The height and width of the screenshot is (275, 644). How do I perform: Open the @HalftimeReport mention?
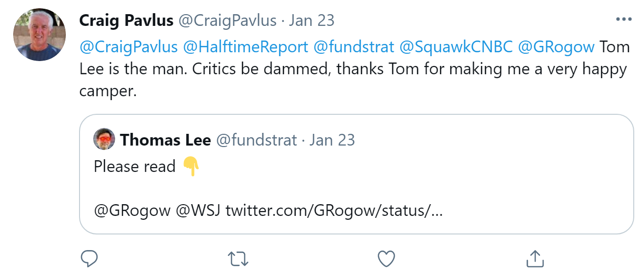246,47
